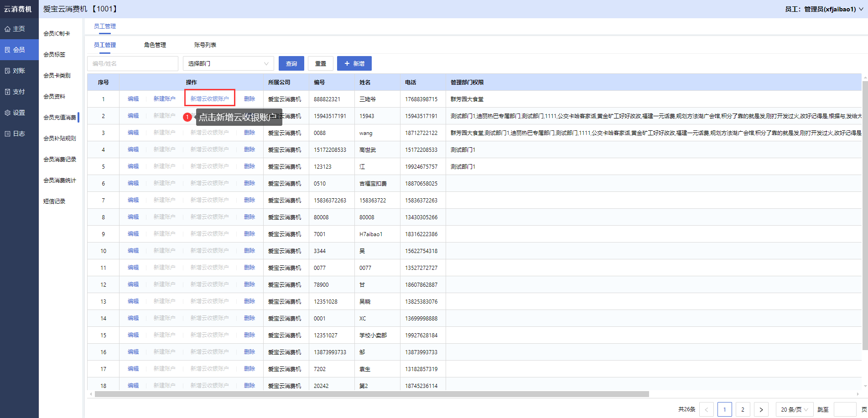Click 删除 for row 14 XC

(249, 318)
